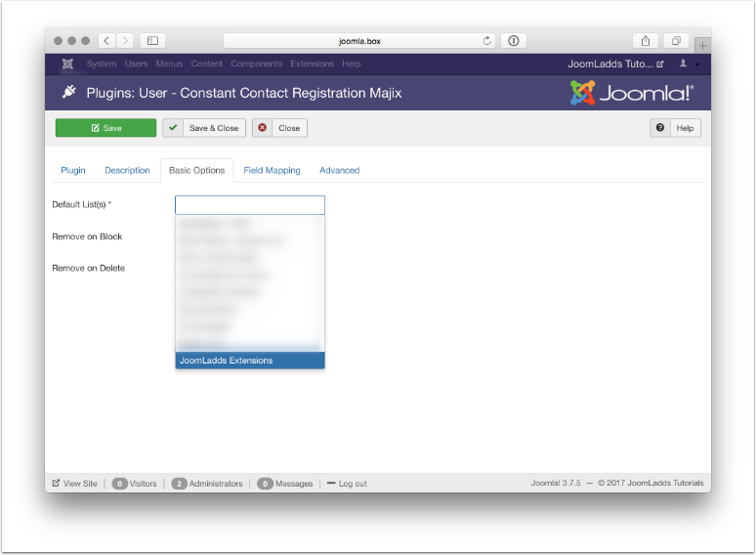
Task: Click the browser forward arrow
Action: [125, 41]
